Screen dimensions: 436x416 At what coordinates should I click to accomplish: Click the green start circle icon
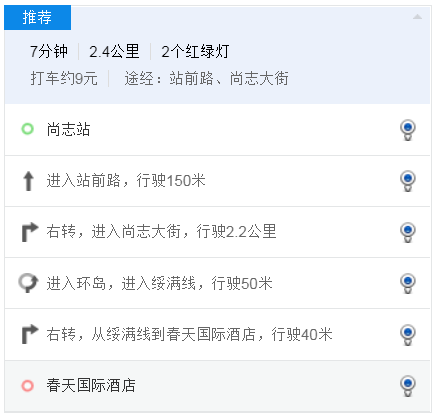(x=28, y=129)
